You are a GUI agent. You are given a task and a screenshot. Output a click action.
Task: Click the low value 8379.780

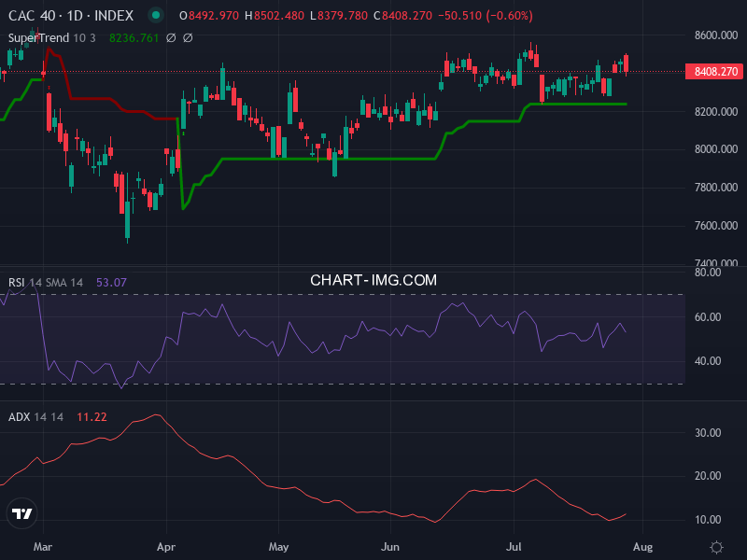point(343,16)
